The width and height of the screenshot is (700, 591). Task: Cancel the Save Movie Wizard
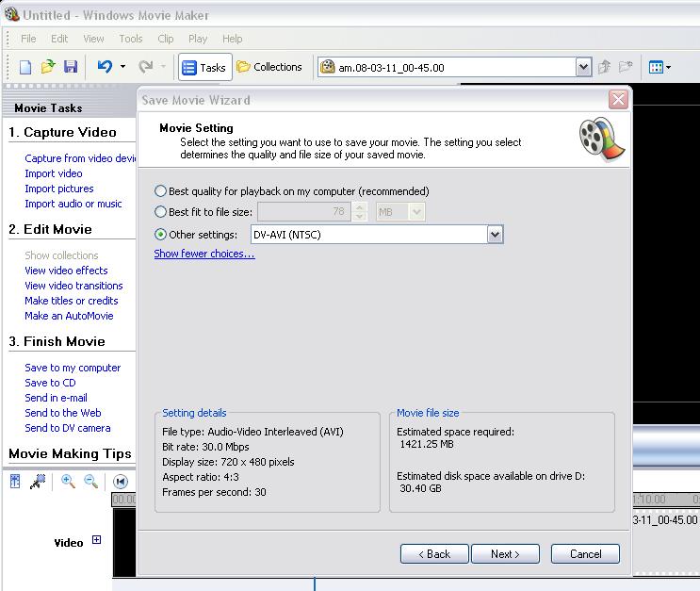tap(585, 554)
